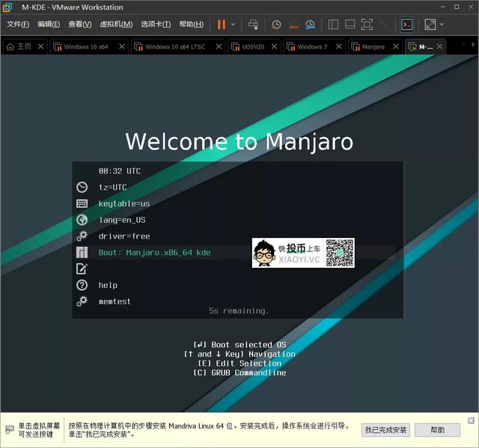Select Boot: Manjaro.x86_64 kde entry
The width and height of the screenshot is (479, 448).
coord(155,253)
